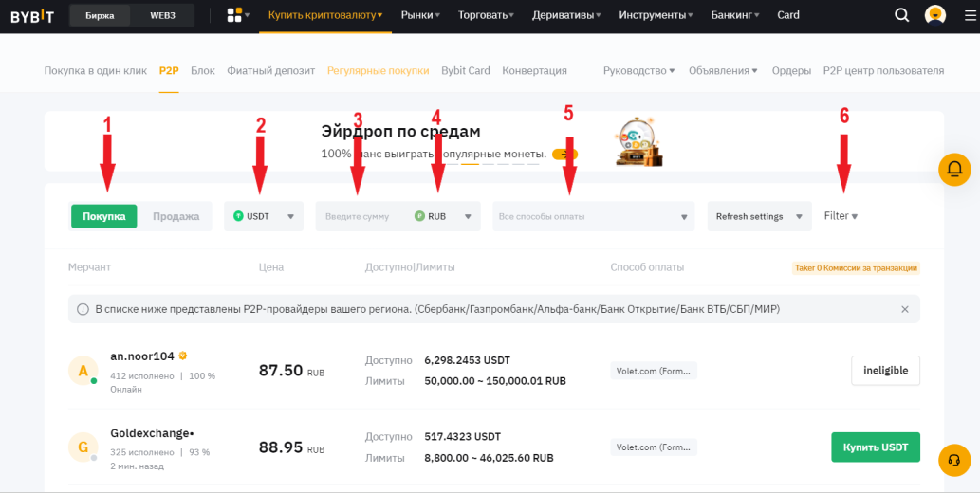Click the Эйрдроп по средам banner title
Image resolution: width=980 pixels, height=493 pixels.
point(400,131)
